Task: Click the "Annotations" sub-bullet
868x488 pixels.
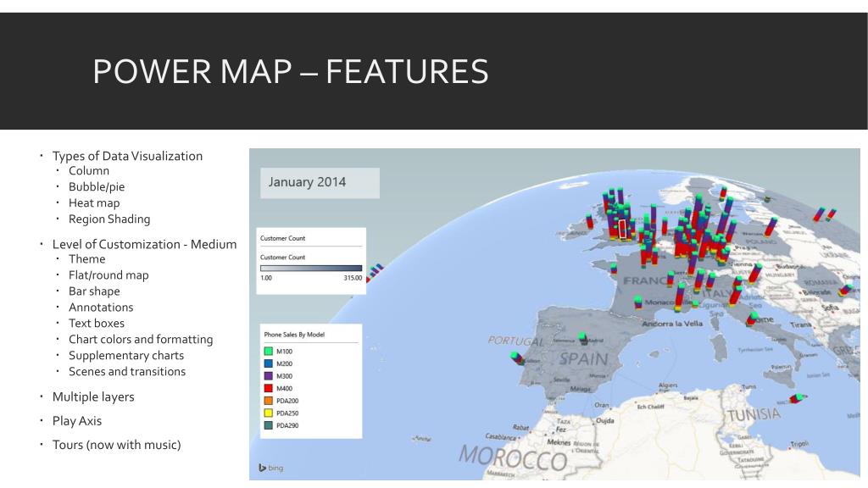Action: point(101,307)
